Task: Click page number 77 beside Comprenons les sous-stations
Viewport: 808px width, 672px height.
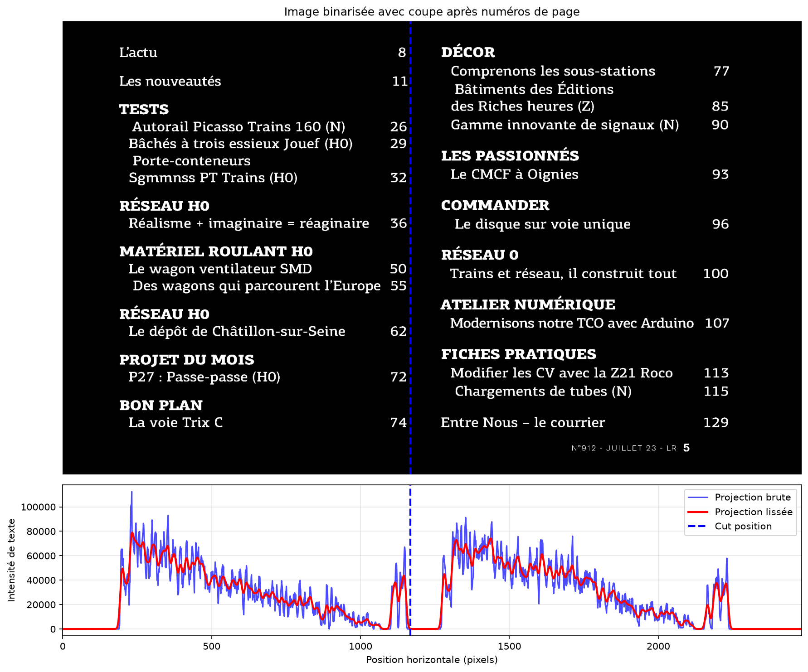Action: [x=721, y=71]
